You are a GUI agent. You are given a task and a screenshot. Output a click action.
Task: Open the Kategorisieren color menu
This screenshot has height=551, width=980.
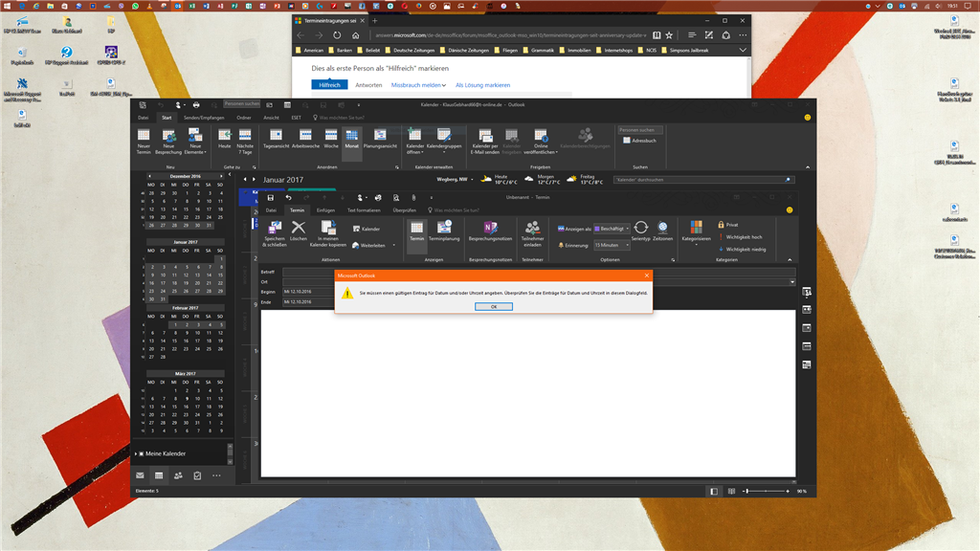click(697, 233)
